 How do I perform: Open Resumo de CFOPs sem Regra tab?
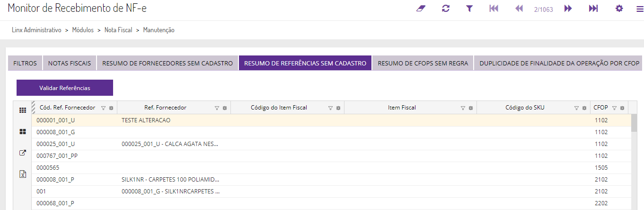[x=423, y=63]
